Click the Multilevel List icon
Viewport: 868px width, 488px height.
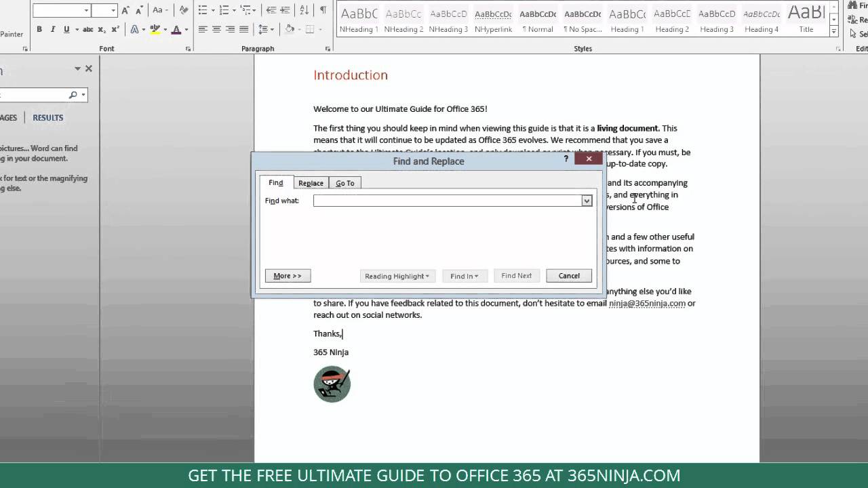click(245, 10)
